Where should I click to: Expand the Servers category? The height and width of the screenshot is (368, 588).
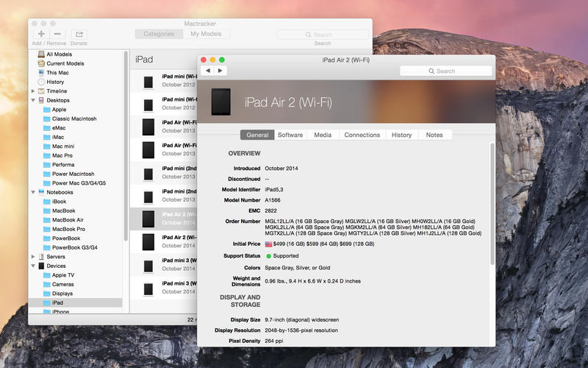(33, 257)
